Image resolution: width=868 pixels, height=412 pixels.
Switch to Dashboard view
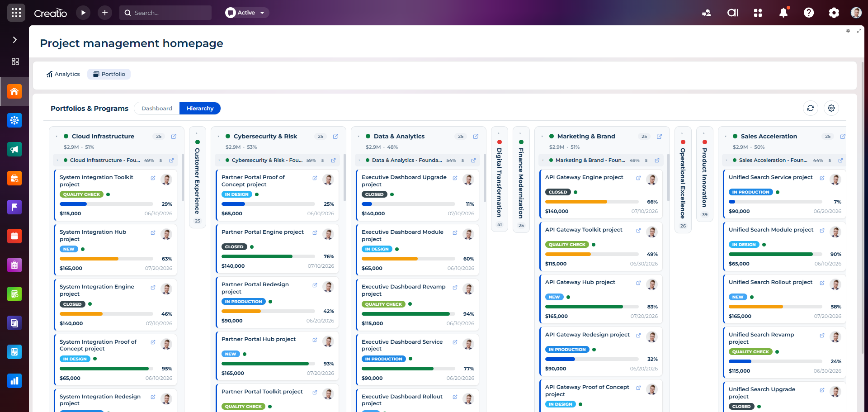157,109
